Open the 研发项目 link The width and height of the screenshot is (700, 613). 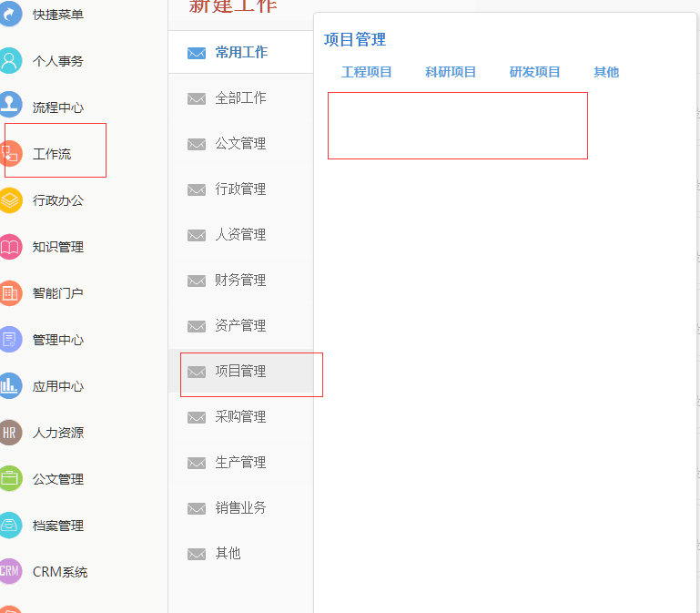click(535, 72)
